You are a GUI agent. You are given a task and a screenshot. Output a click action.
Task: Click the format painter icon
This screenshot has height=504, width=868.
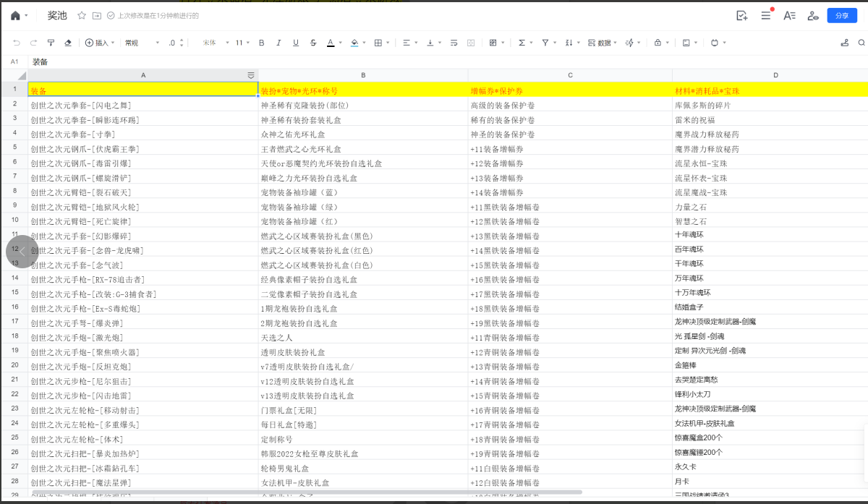51,43
